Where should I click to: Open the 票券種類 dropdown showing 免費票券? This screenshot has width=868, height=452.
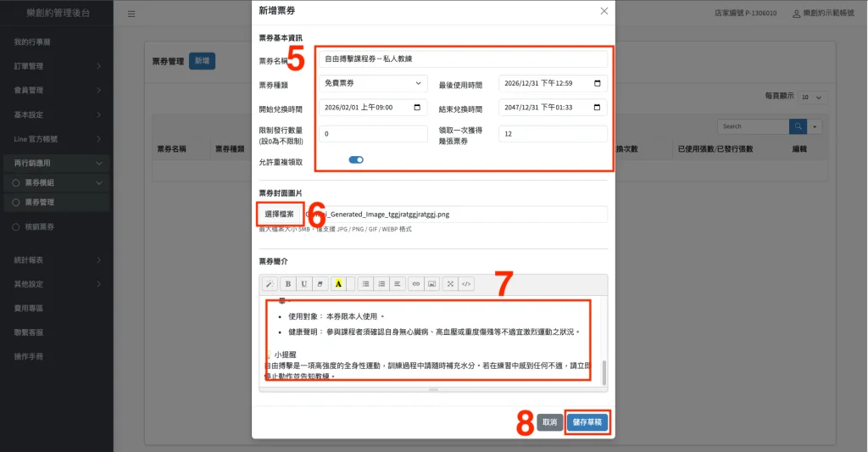click(374, 84)
